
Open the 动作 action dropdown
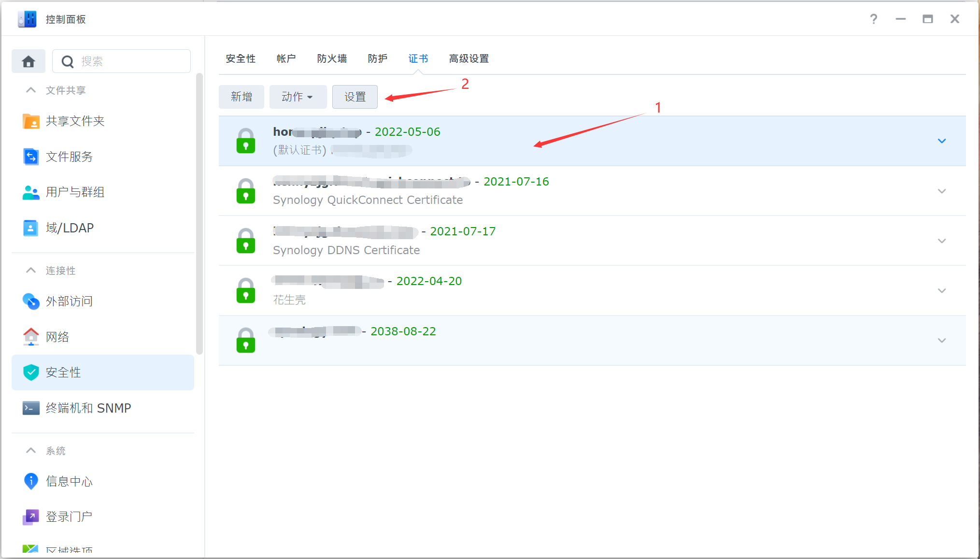point(298,97)
